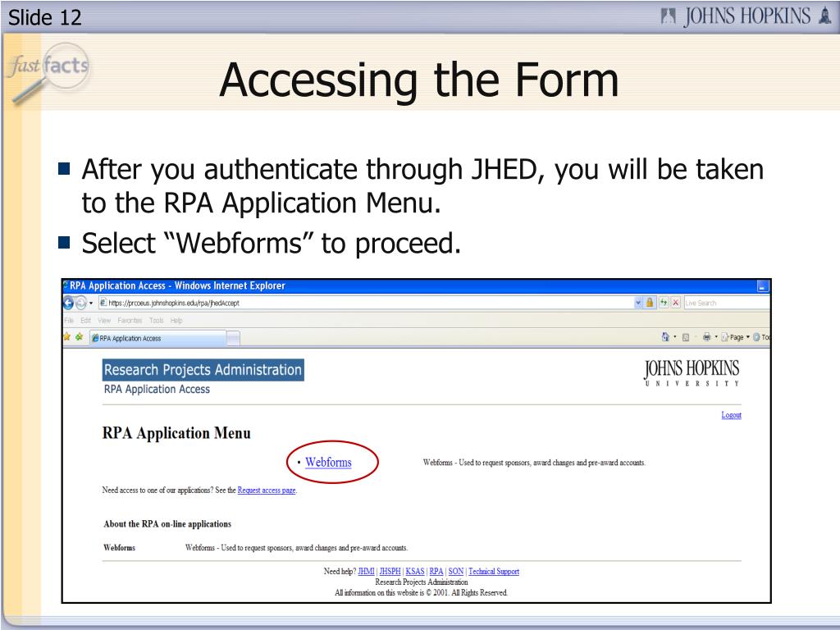Screen dimensions: 840x630
Task: Click the security lock icon
Action: (650, 303)
